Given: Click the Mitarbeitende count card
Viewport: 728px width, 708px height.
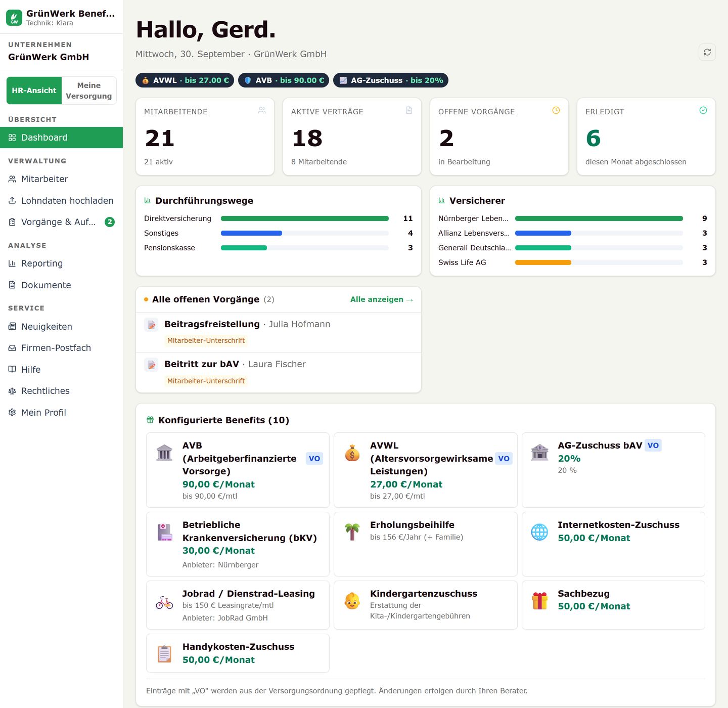Looking at the screenshot, I should pyautogui.click(x=205, y=137).
